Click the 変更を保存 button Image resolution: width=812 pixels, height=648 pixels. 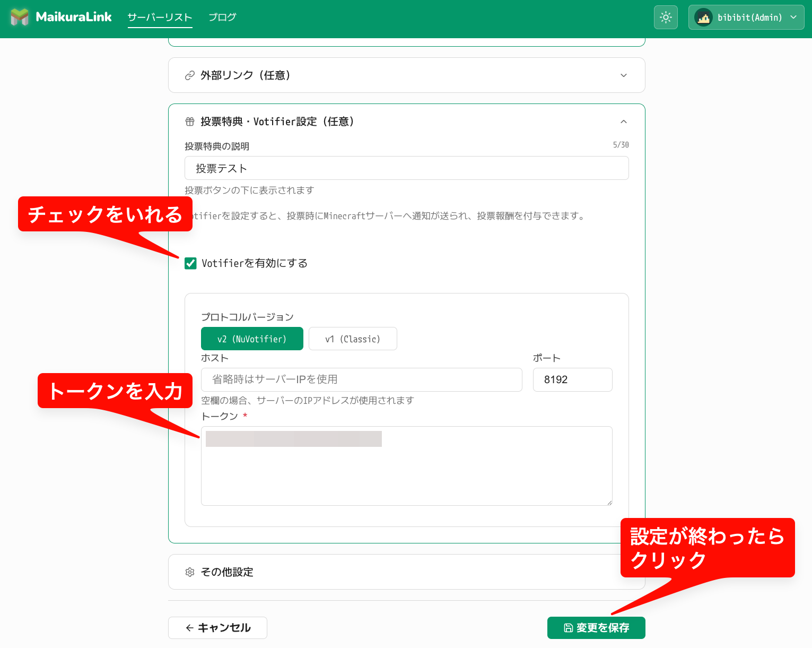[596, 628]
